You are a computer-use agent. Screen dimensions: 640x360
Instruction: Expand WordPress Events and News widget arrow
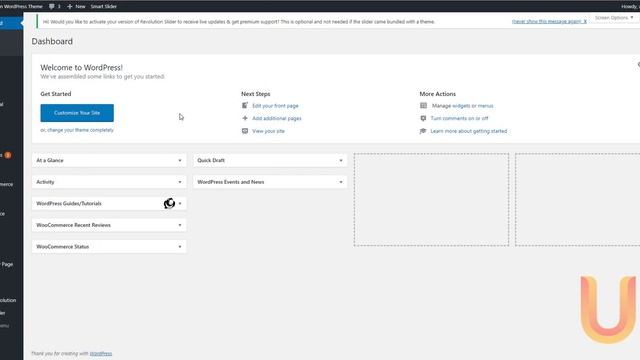[x=341, y=182]
